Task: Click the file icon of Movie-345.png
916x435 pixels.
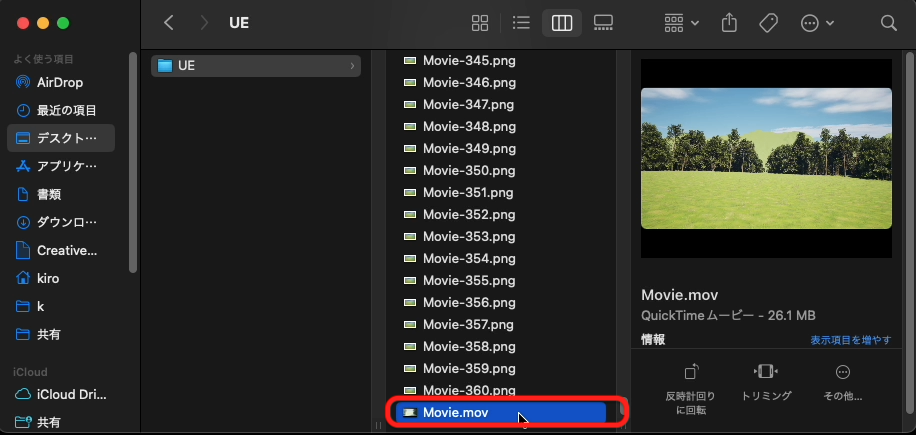Action: click(410, 60)
